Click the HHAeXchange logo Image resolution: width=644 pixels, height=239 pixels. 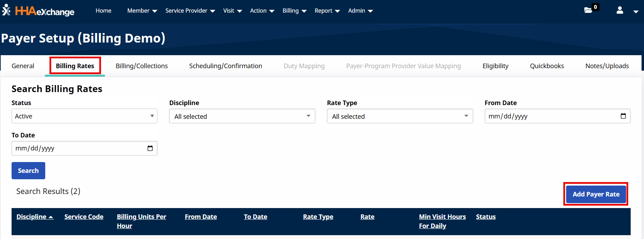[x=38, y=11]
